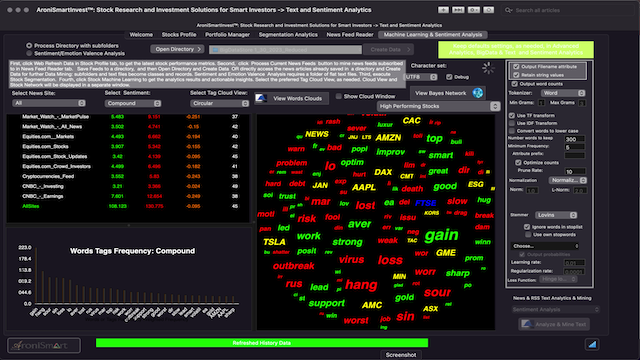
Task: Click Number words to keep field
Action: 574,139
